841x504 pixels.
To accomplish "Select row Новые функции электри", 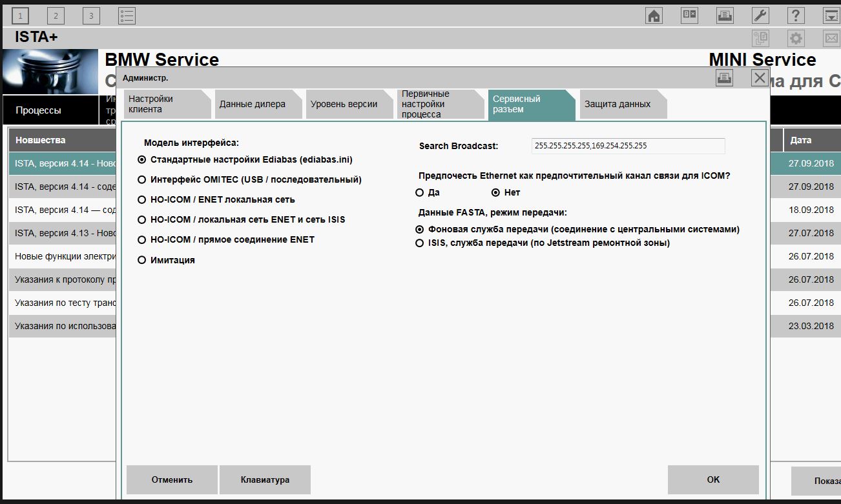I will point(63,256).
